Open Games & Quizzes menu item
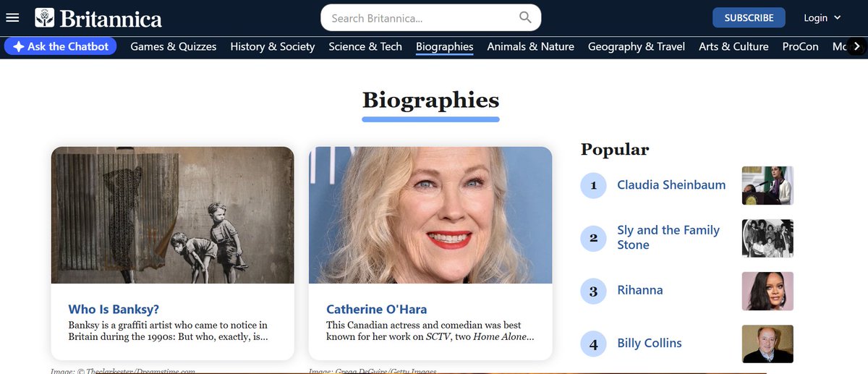This screenshot has height=374, width=868. (174, 46)
